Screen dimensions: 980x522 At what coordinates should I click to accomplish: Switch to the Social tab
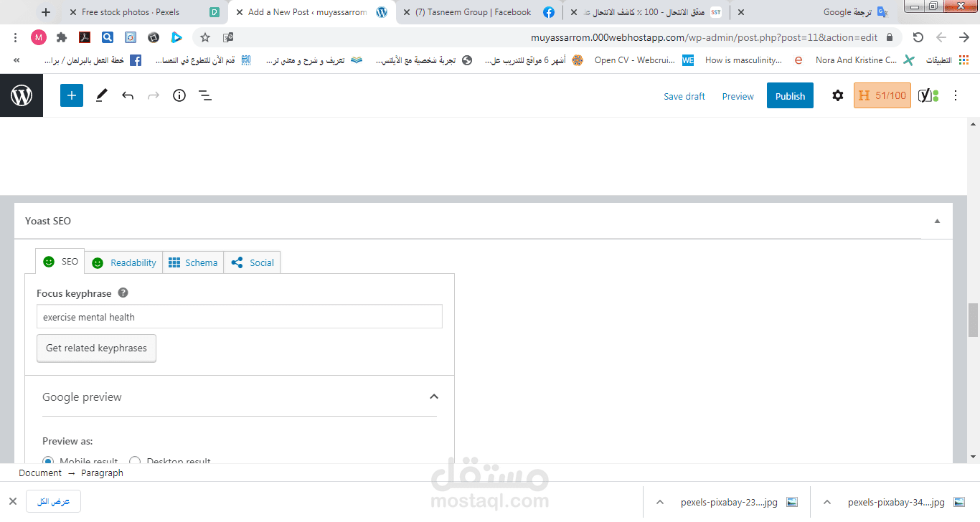click(x=253, y=262)
